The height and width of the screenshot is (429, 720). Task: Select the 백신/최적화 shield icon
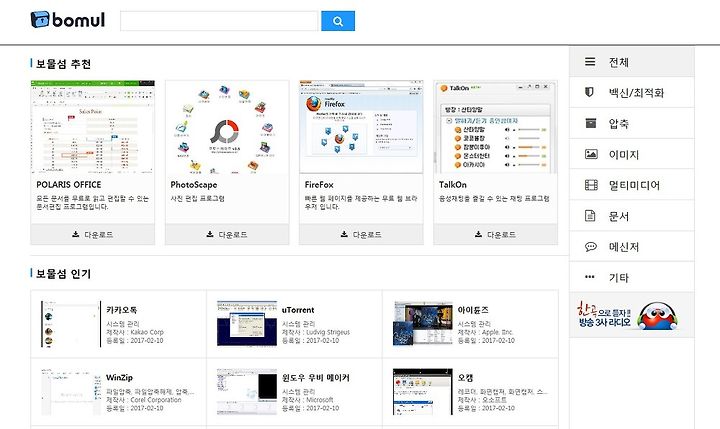(x=590, y=92)
